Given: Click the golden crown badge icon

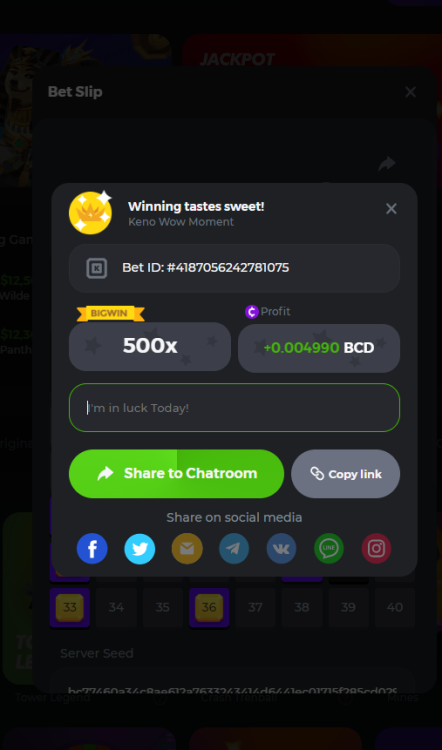Looking at the screenshot, I should [90, 213].
